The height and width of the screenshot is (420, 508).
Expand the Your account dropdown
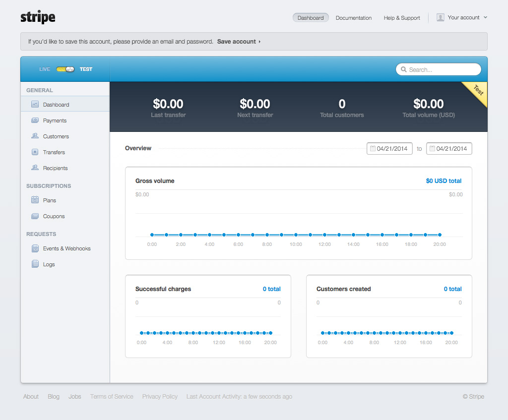pos(462,17)
